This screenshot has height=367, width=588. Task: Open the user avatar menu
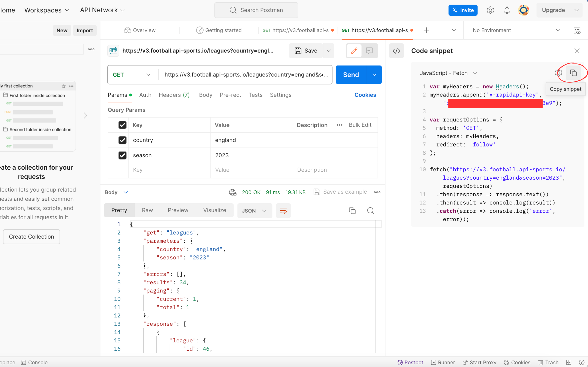coord(523,10)
